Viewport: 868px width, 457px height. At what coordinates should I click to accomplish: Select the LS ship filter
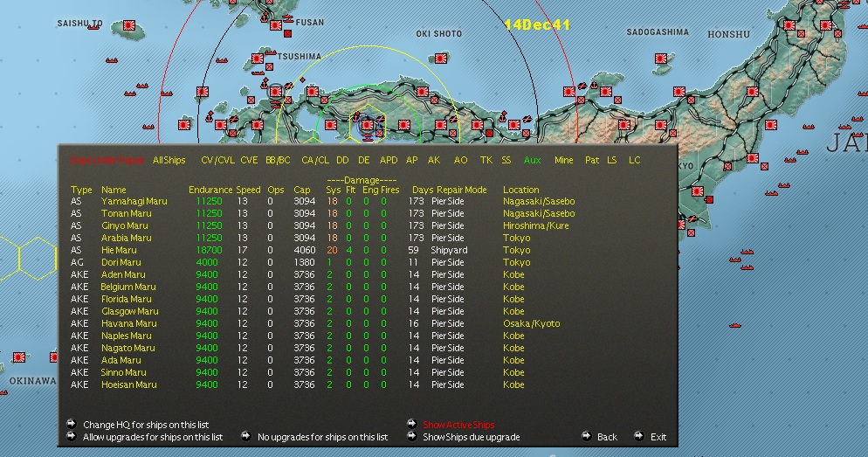coord(611,160)
